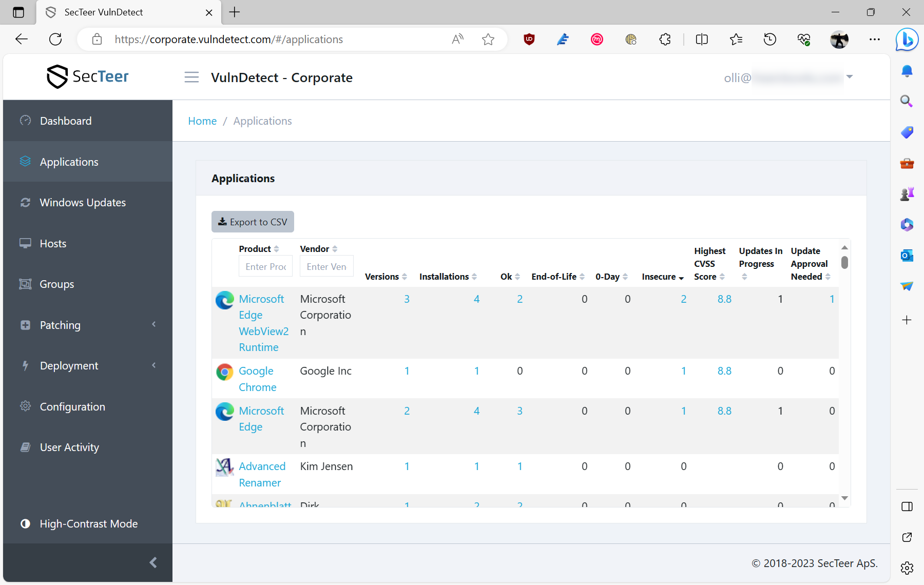The height and width of the screenshot is (585, 924).
Task: Click the table's vertical scrollbar thumb
Action: pos(844,263)
